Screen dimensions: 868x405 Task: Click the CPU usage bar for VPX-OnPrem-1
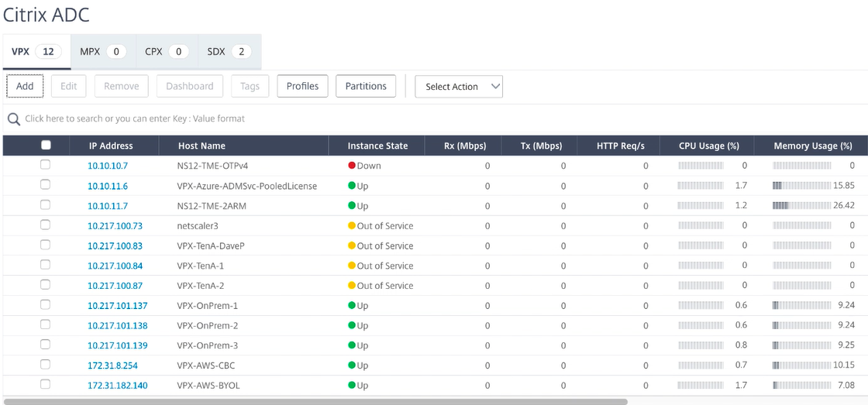(701, 305)
